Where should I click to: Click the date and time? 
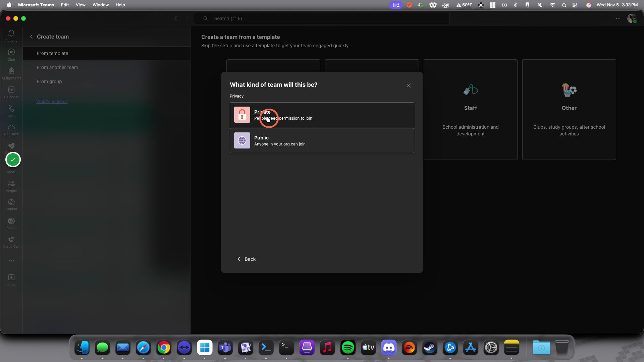pyautogui.click(x=617, y=5)
